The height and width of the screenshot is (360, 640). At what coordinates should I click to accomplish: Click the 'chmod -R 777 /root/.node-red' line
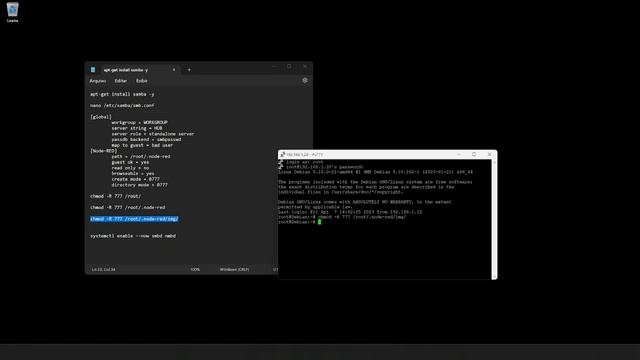pyautogui.click(x=128, y=207)
